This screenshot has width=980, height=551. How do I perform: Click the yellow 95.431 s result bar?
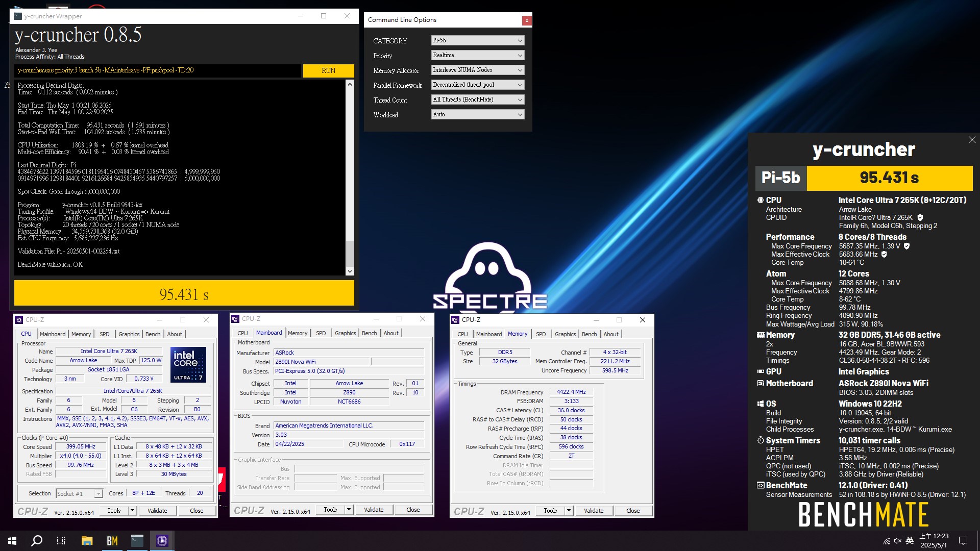[x=184, y=294]
